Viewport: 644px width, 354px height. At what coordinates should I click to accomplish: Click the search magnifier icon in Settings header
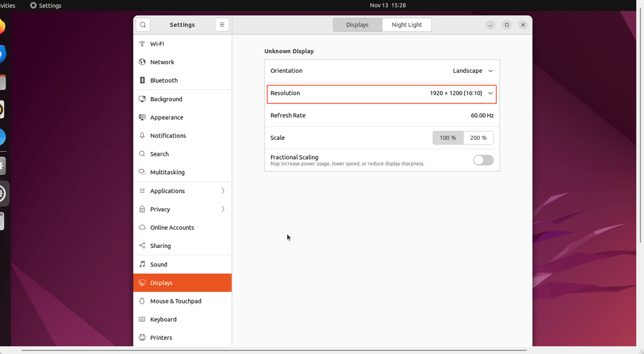coord(143,25)
